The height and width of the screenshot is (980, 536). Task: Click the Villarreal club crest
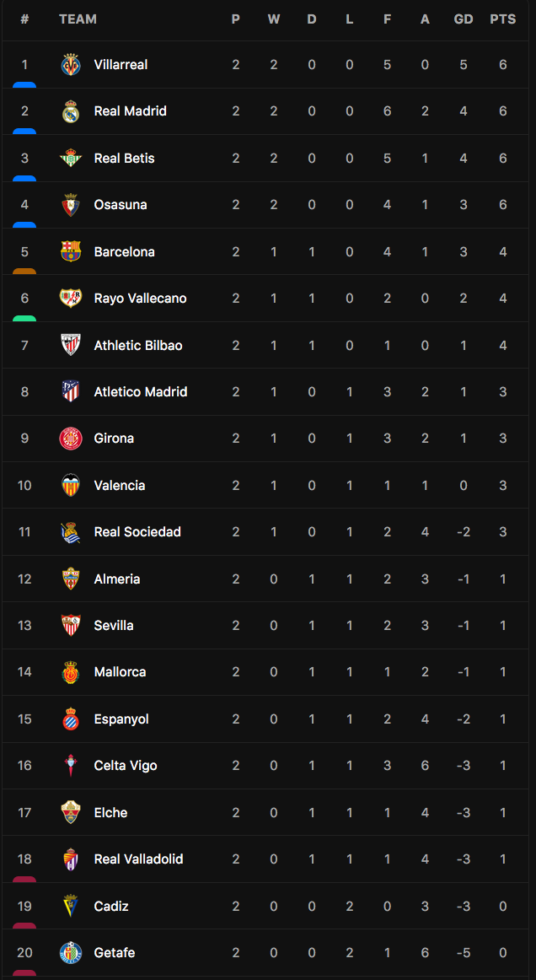point(71,64)
